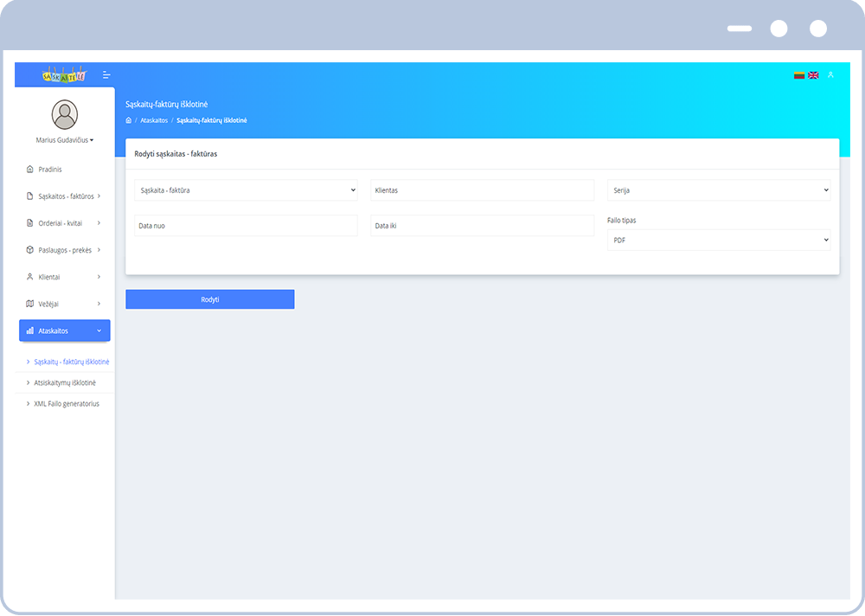Click the Rodyti sąskaitas - faktūras card heading
The image size is (865, 616).
(x=176, y=154)
